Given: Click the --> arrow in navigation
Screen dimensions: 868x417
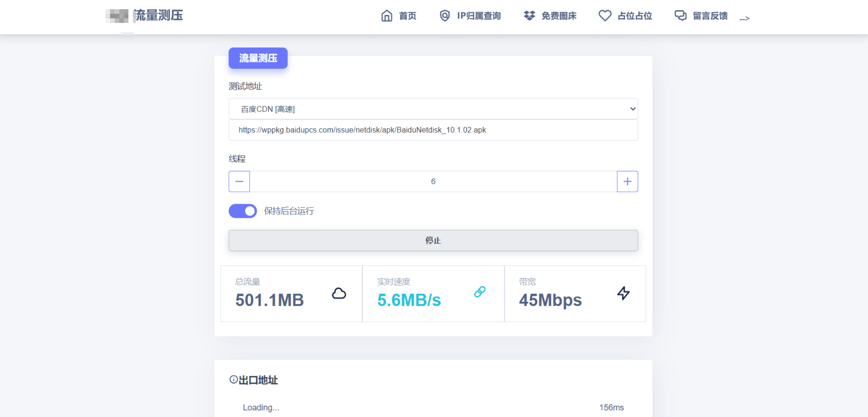Looking at the screenshot, I should point(744,18).
